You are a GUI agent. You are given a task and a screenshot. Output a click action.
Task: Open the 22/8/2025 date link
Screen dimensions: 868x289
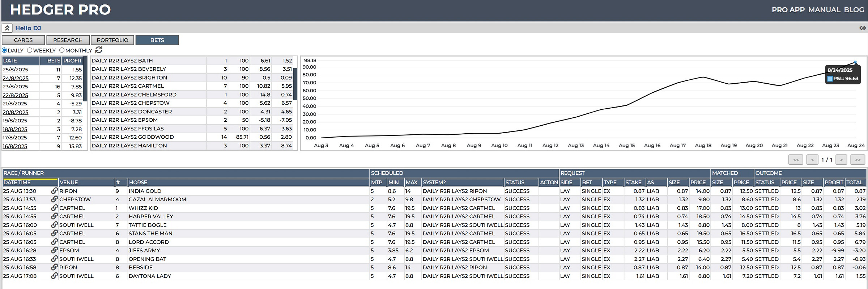[x=15, y=95]
